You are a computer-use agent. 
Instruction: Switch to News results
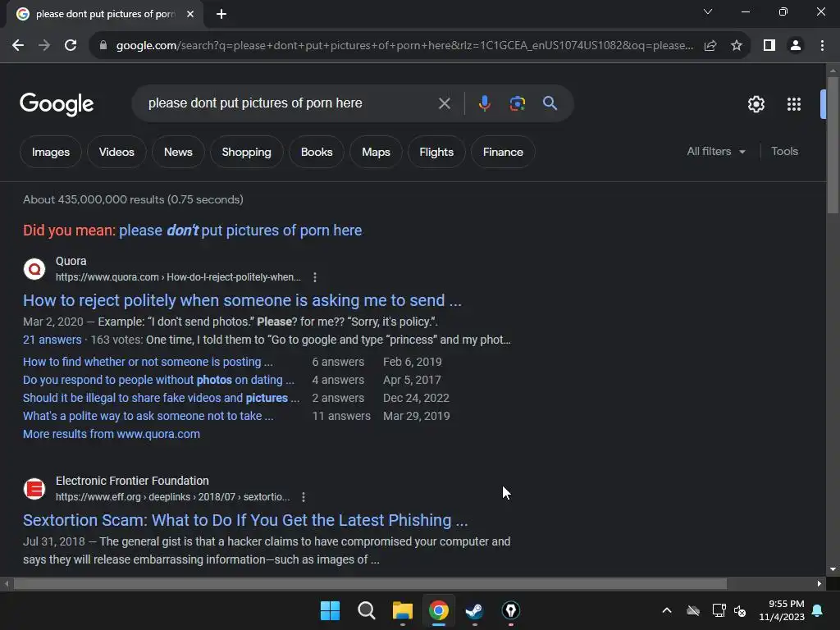pos(178,152)
